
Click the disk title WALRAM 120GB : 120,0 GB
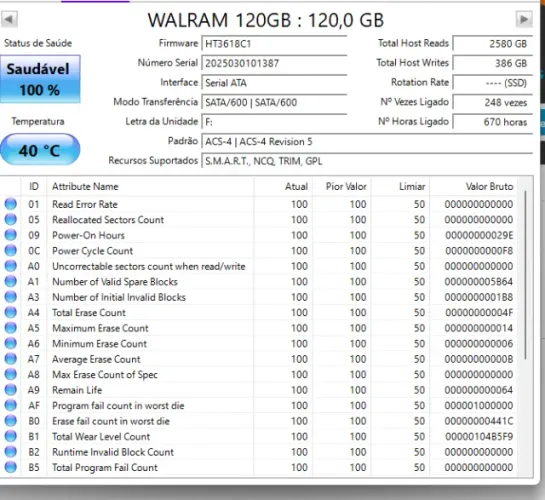click(266, 20)
